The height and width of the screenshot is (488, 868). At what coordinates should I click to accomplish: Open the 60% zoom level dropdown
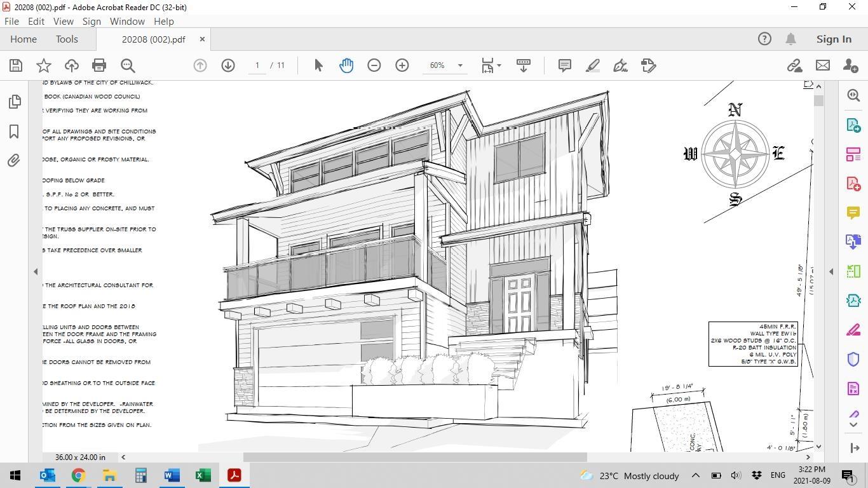460,65
